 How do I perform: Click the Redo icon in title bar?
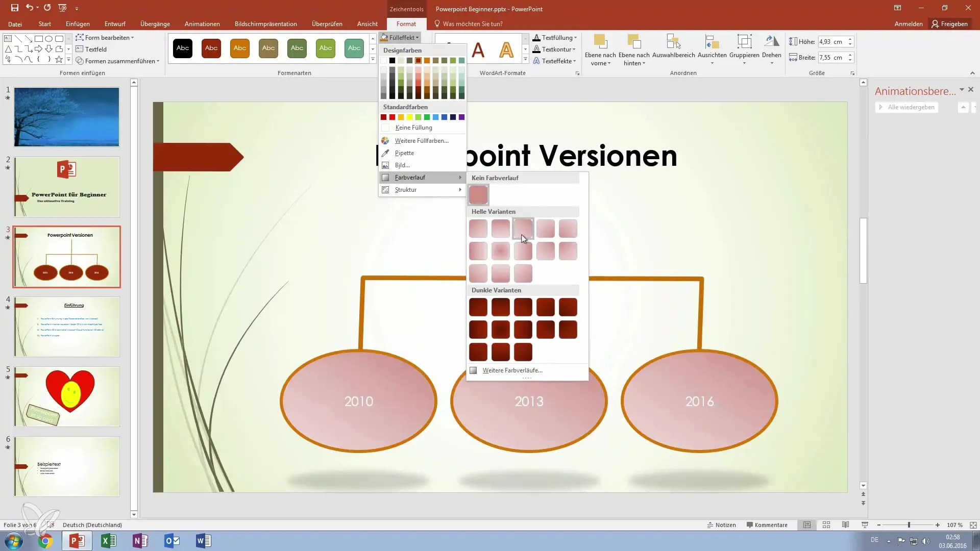tap(47, 8)
